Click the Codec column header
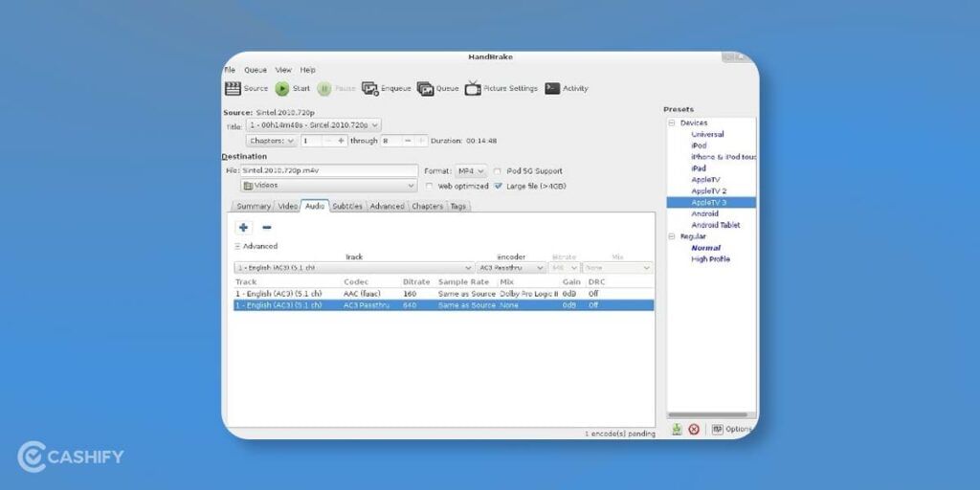 tap(356, 282)
